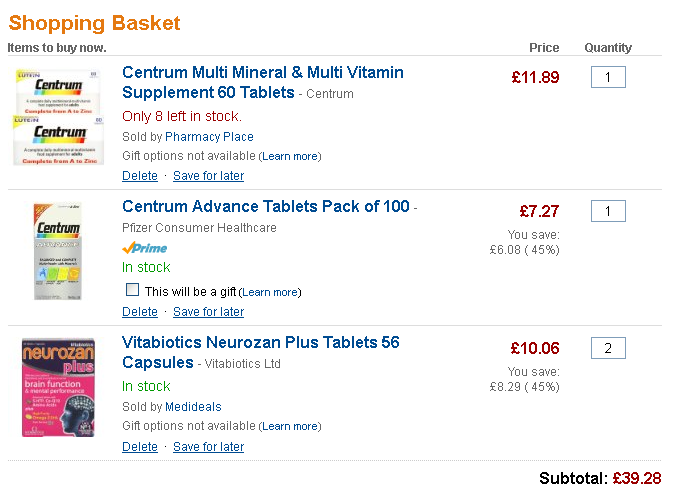The image size is (683, 497).
Task: Click the Prime logo badge
Action: [x=144, y=247]
